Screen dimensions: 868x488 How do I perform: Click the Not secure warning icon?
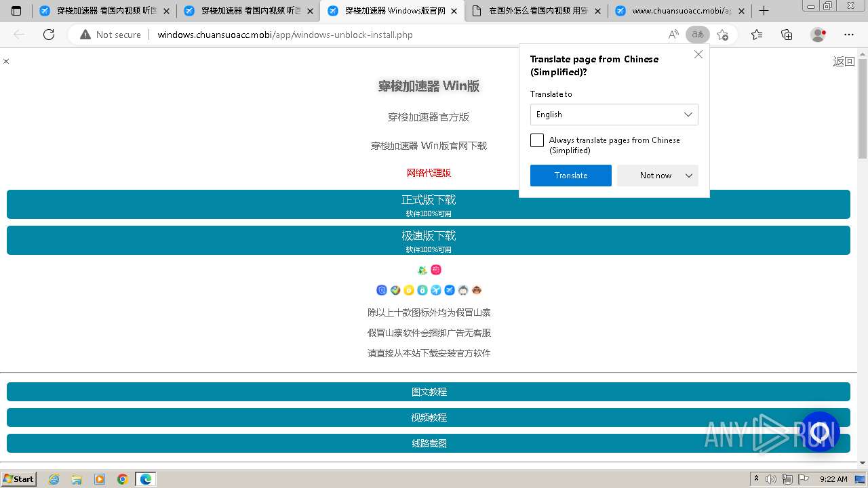pyautogui.click(x=85, y=35)
